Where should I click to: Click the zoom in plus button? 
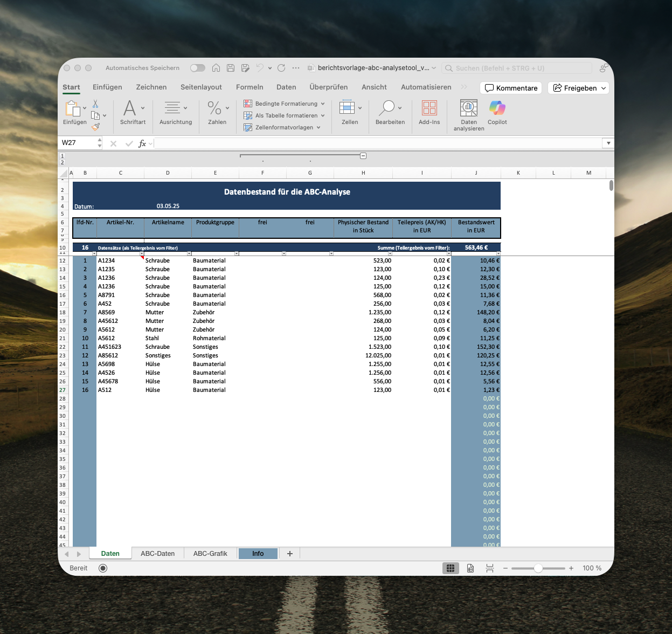571,568
